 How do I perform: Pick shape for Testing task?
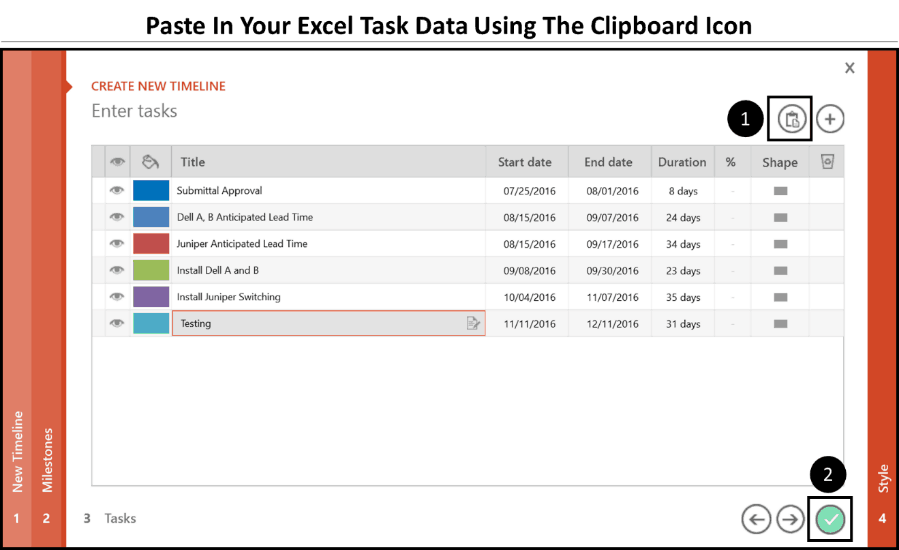pos(780,324)
